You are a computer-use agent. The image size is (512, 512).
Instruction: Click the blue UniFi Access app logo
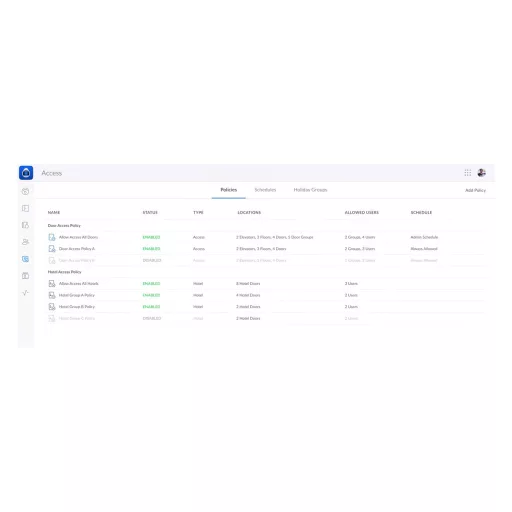[x=26, y=173]
